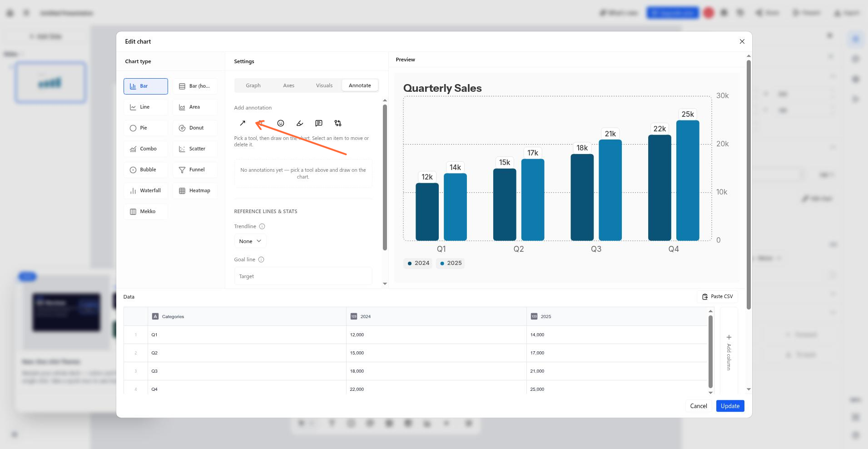The image size is (868, 449).
Task: Choose the Combo chart type
Action: pyautogui.click(x=146, y=149)
